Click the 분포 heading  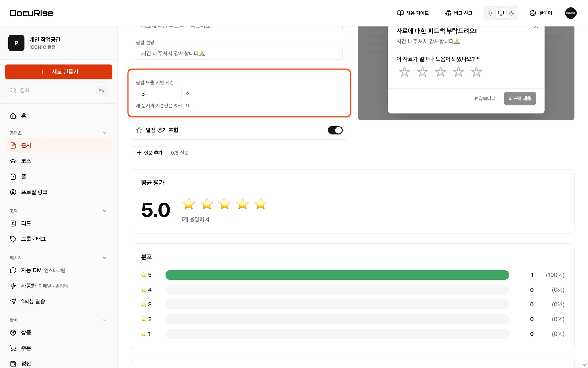[x=146, y=257]
